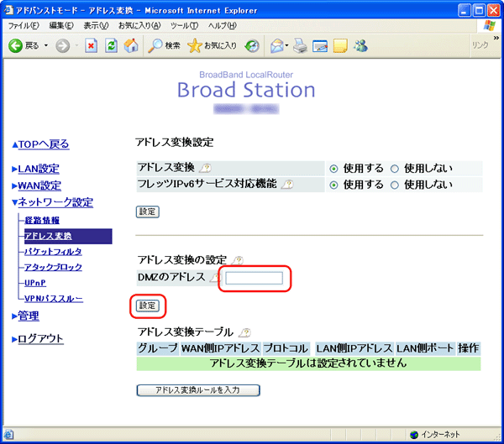The image size is (504, 444).
Task: Open Favorites star icon
Action: (195, 46)
